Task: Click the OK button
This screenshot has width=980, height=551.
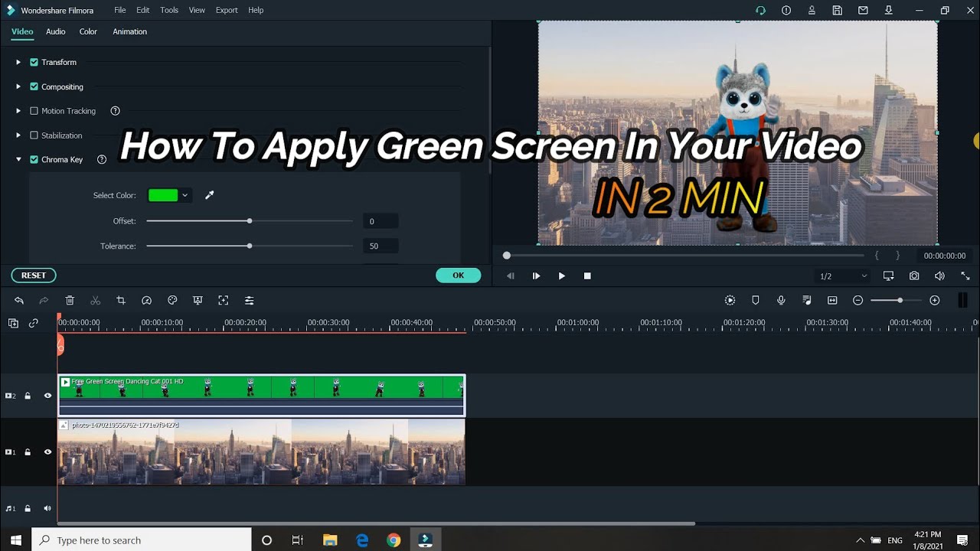Action: (458, 275)
